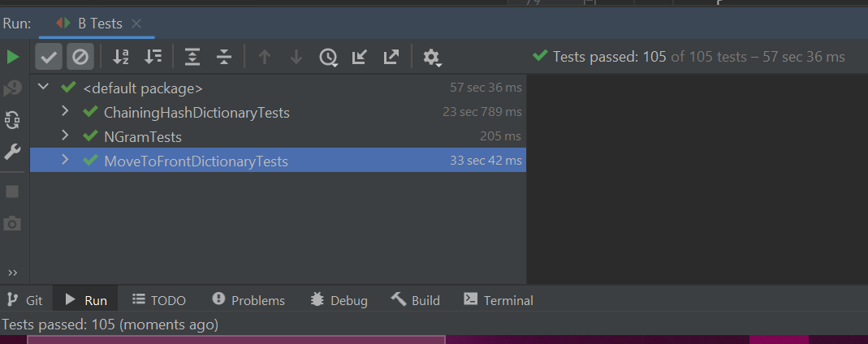Expand all test nodes

point(192,57)
